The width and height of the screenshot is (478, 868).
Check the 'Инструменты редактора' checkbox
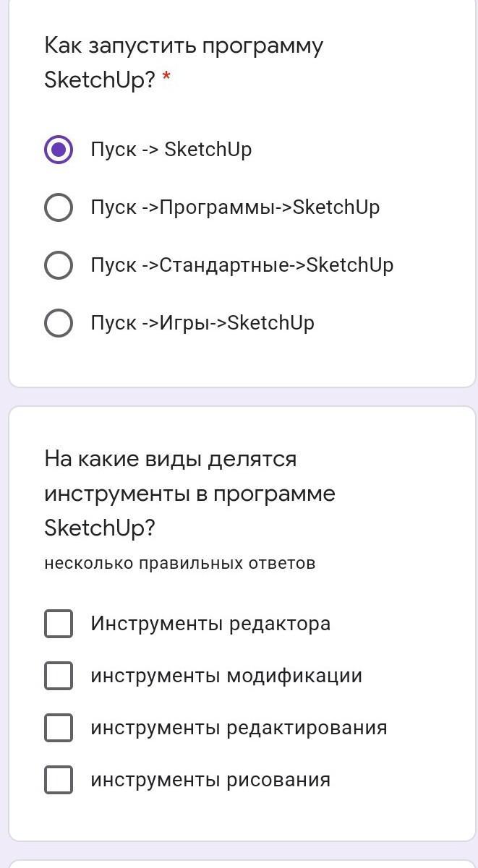click(x=59, y=624)
